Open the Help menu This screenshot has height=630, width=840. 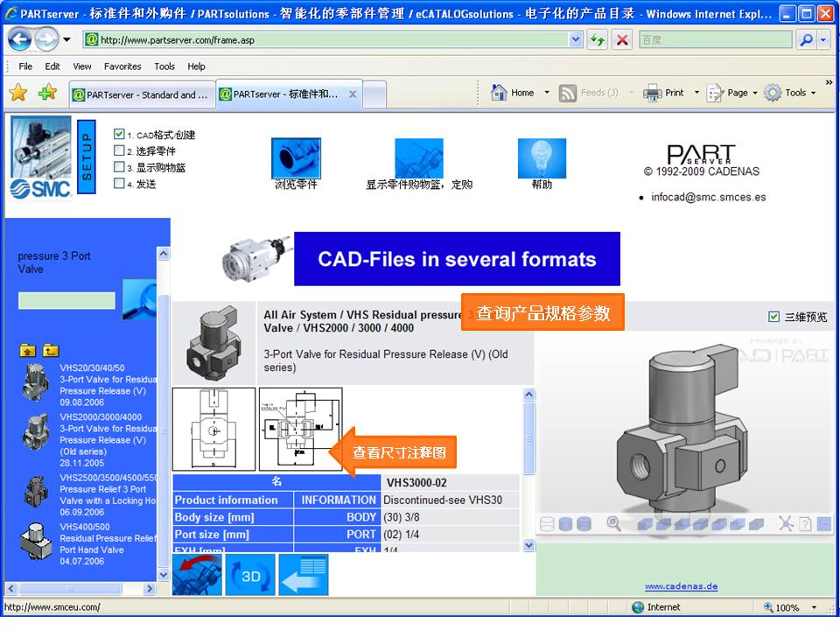tap(196, 66)
